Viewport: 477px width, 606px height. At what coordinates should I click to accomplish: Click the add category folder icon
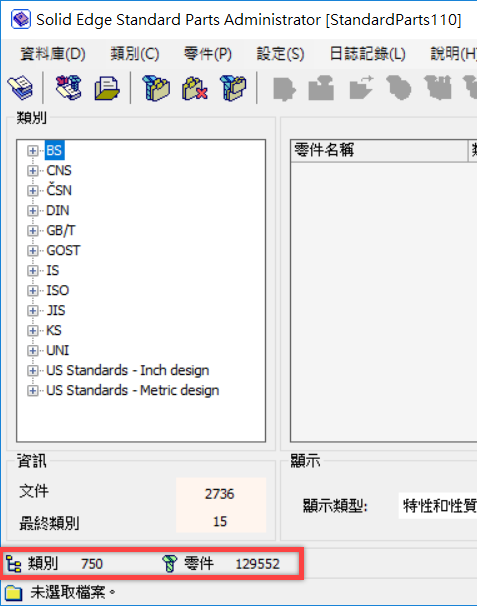156,88
